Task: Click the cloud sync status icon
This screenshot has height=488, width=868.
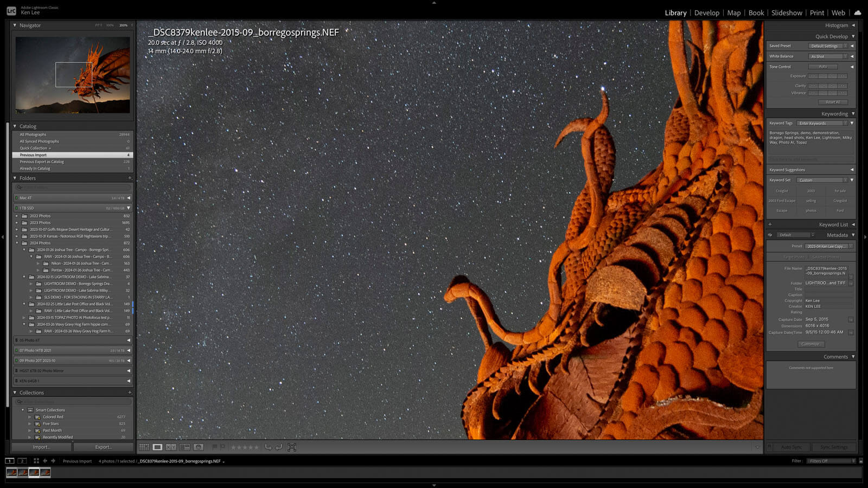Action: (857, 12)
